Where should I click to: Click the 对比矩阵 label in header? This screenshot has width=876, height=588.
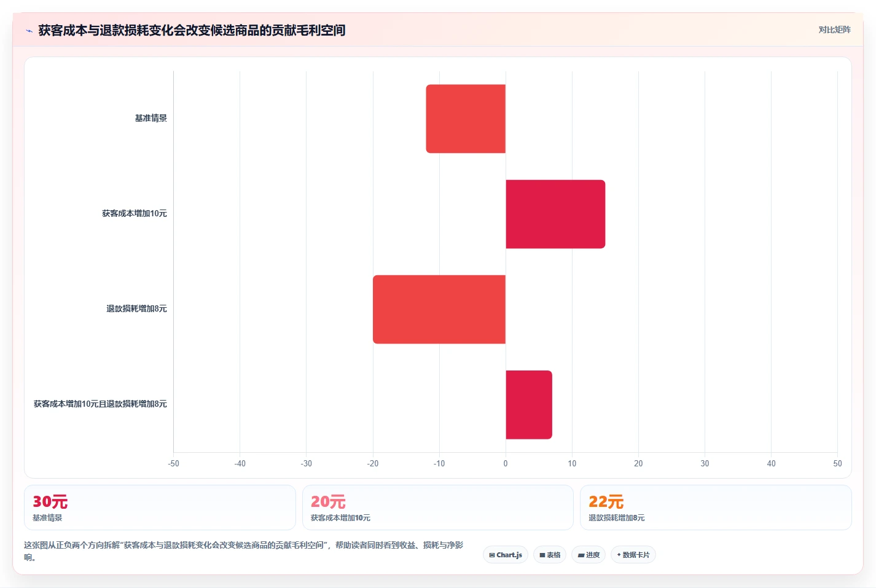pos(834,29)
